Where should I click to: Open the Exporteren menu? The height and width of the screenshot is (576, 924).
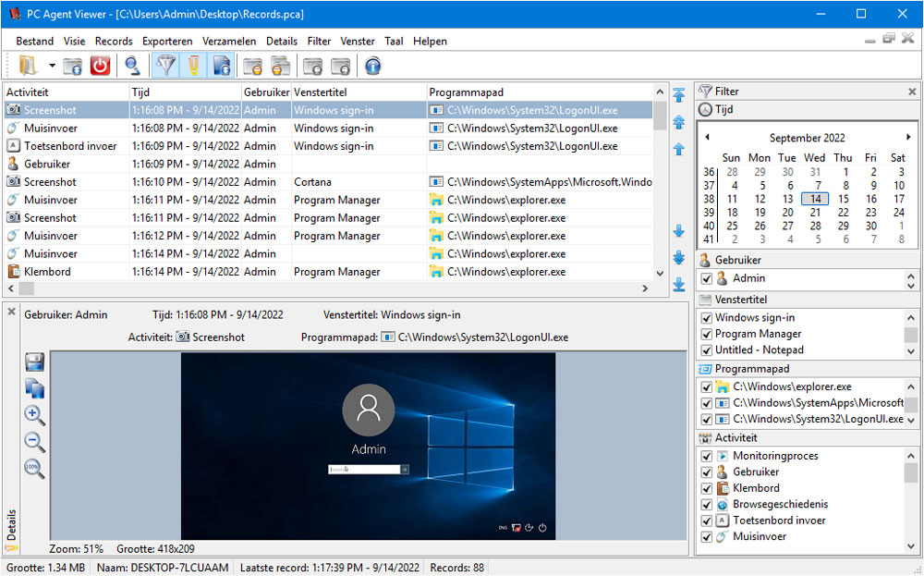click(167, 42)
